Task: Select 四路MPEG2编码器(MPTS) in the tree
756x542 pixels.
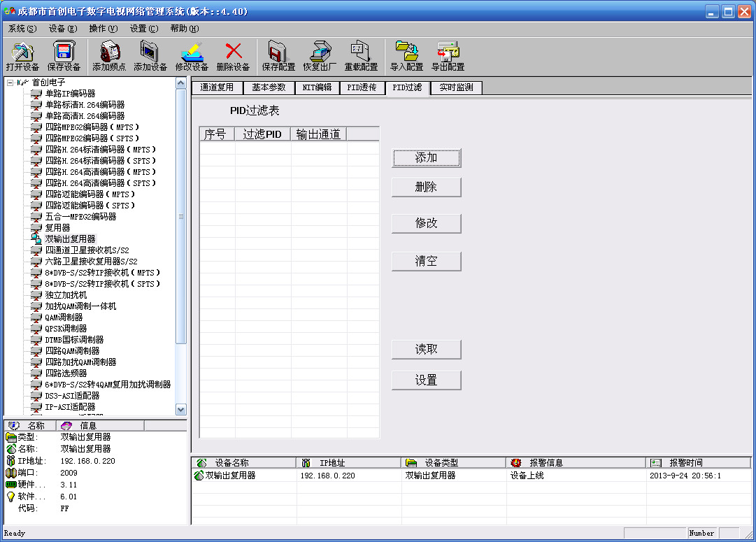Action: (x=92, y=127)
